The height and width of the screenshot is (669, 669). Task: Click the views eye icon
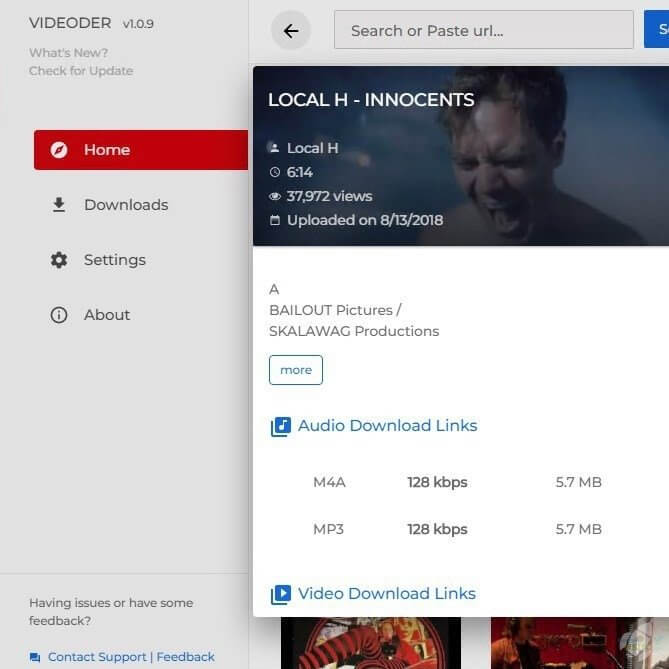(275, 196)
